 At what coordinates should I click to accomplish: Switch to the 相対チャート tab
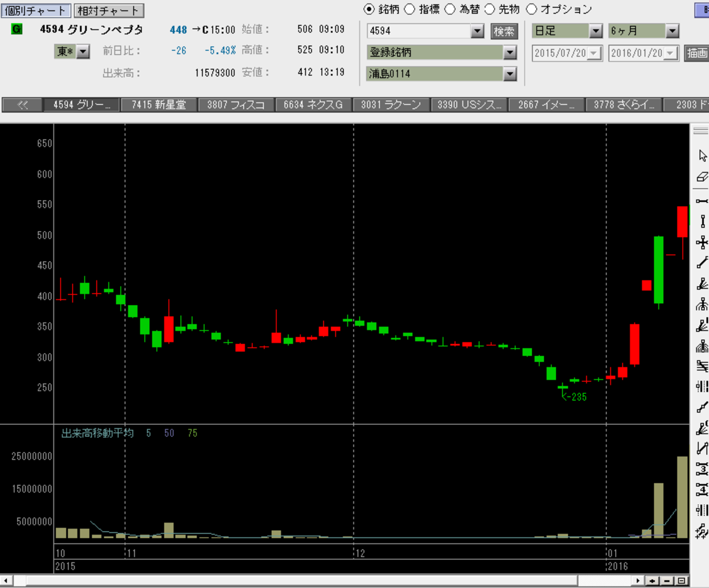pyautogui.click(x=108, y=10)
